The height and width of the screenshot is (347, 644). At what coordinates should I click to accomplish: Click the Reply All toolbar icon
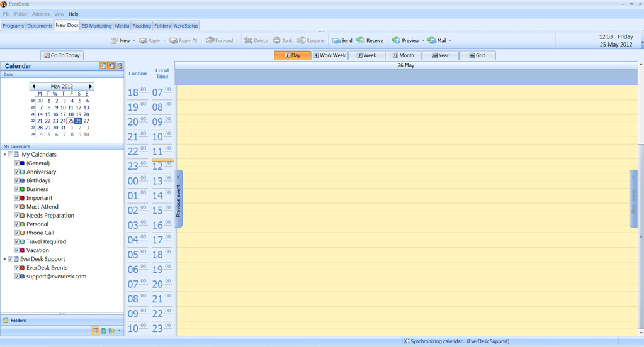pyautogui.click(x=173, y=40)
